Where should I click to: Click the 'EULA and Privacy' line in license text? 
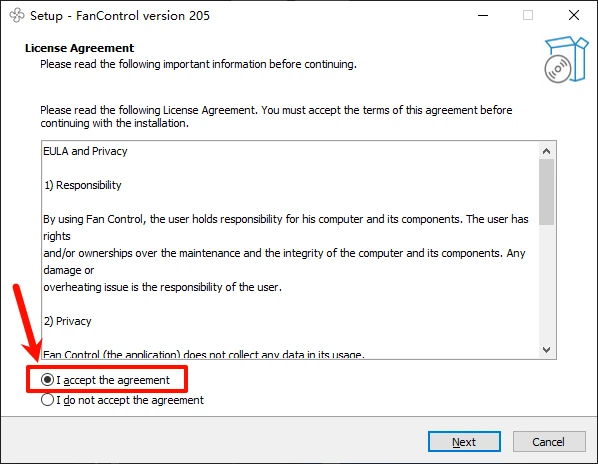(85, 151)
